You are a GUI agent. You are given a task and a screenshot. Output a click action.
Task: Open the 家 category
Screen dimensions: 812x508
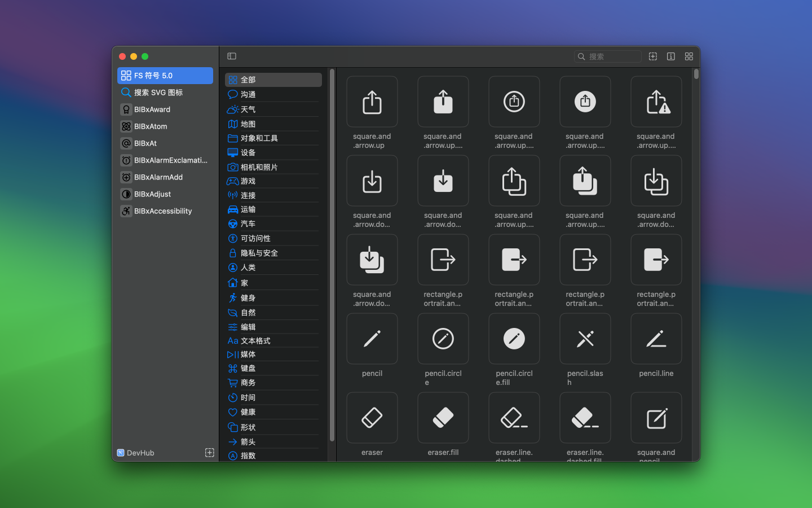click(273, 283)
